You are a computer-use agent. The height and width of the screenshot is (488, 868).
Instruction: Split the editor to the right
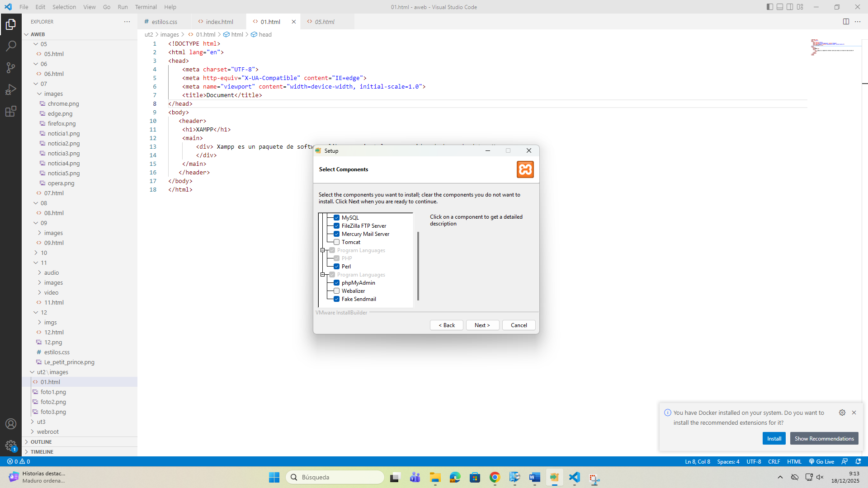click(x=846, y=21)
